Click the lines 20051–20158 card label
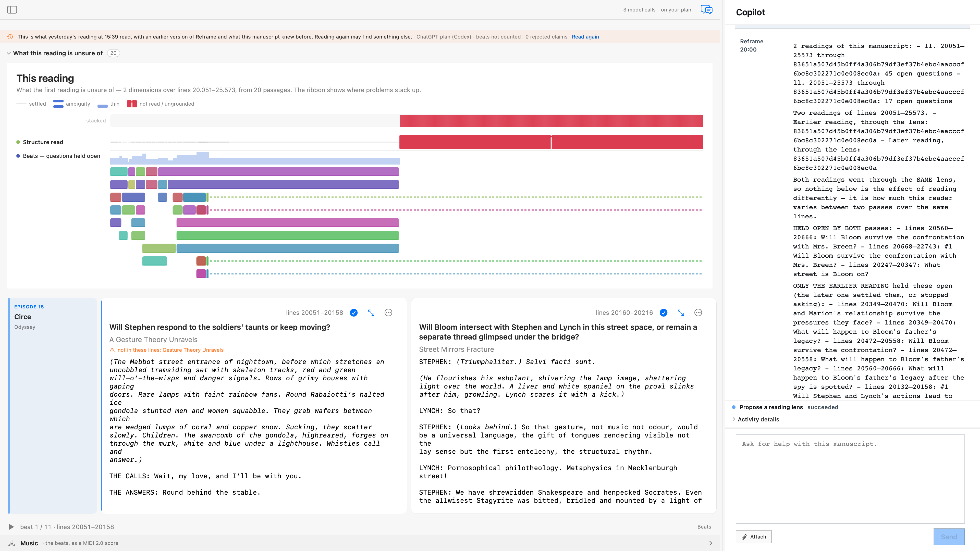Viewport: 980px width, 551px height. tap(314, 312)
